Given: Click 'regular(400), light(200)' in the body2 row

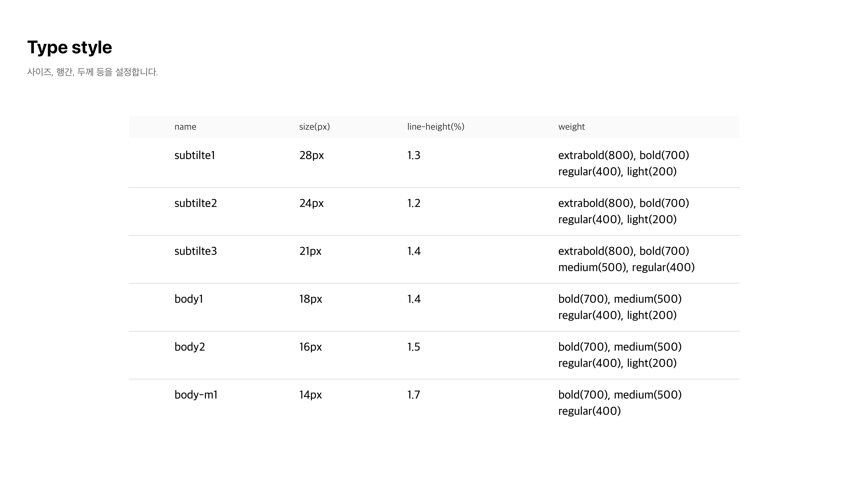Looking at the screenshot, I should (618, 363).
